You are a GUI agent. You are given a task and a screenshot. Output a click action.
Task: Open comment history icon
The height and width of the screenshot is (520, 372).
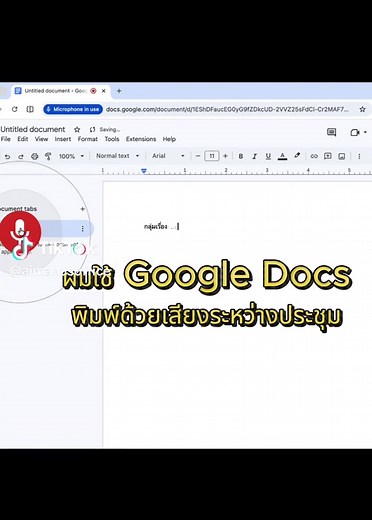pyautogui.click(x=331, y=132)
